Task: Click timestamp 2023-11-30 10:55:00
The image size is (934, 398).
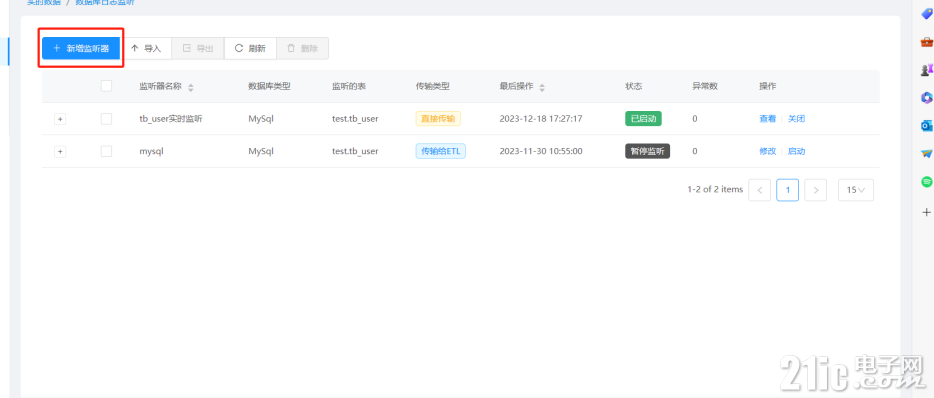Action: pyautogui.click(x=541, y=151)
